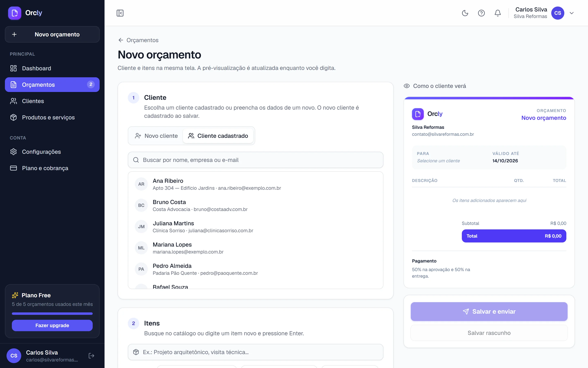Image resolution: width=588 pixels, height=368 pixels.
Task: Expand the Carlos Silva account dropdown chevron
Action: (572, 13)
